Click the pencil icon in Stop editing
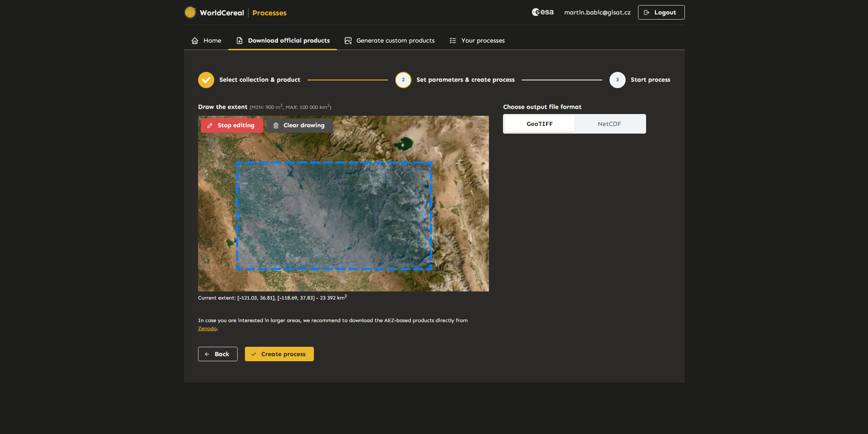The image size is (868, 434). point(210,126)
